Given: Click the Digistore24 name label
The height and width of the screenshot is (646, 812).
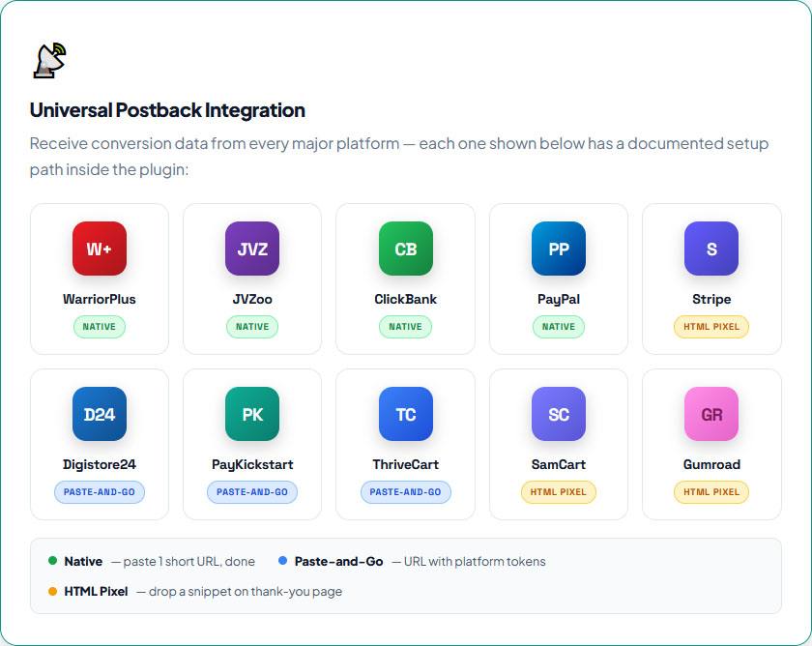Looking at the screenshot, I should [100, 465].
